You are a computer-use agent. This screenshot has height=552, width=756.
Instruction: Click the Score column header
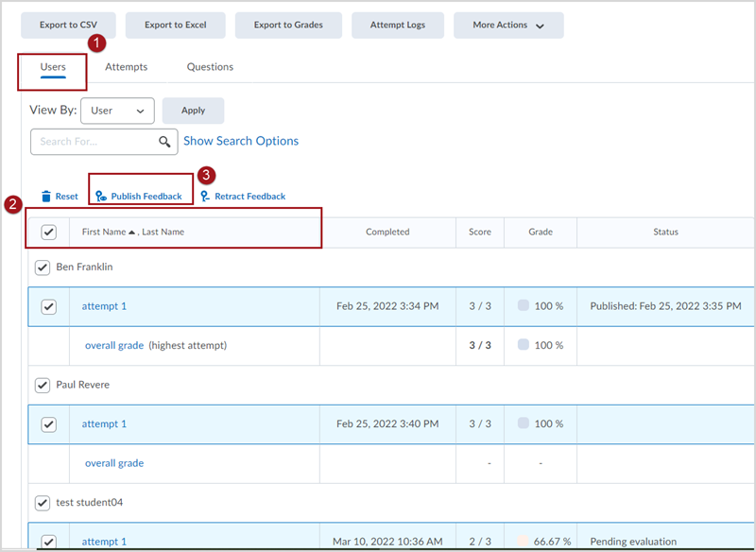(x=480, y=232)
